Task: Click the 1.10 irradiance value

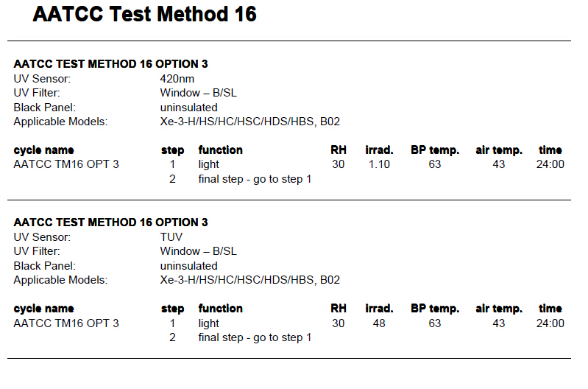Action: 379,164
